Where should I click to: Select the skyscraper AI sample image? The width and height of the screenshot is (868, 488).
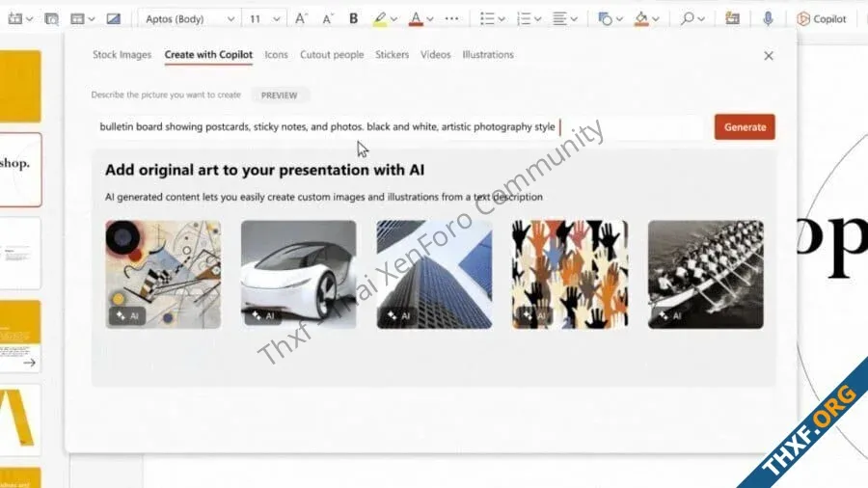pos(435,275)
